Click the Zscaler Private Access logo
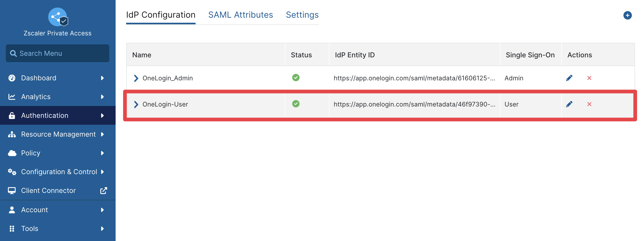Screen dimensions: 644x241 [58, 17]
